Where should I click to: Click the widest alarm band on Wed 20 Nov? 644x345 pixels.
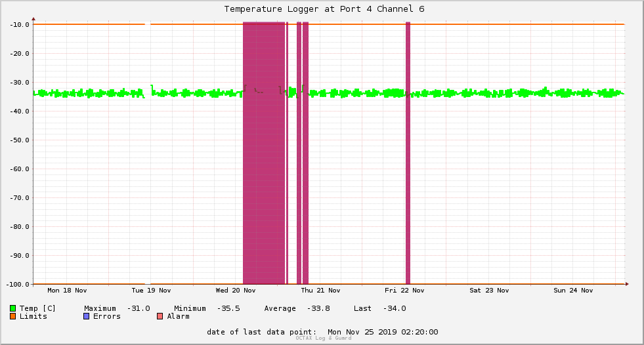click(x=264, y=153)
